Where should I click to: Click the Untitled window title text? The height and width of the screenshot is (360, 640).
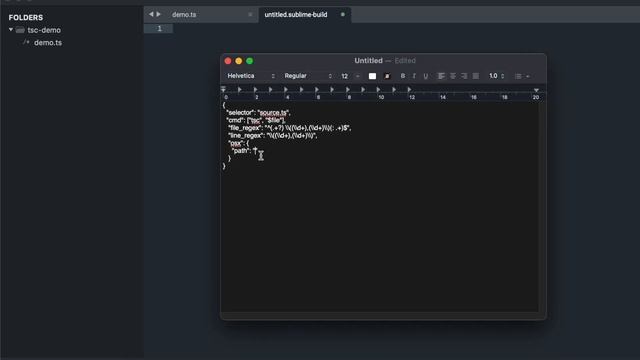368,61
